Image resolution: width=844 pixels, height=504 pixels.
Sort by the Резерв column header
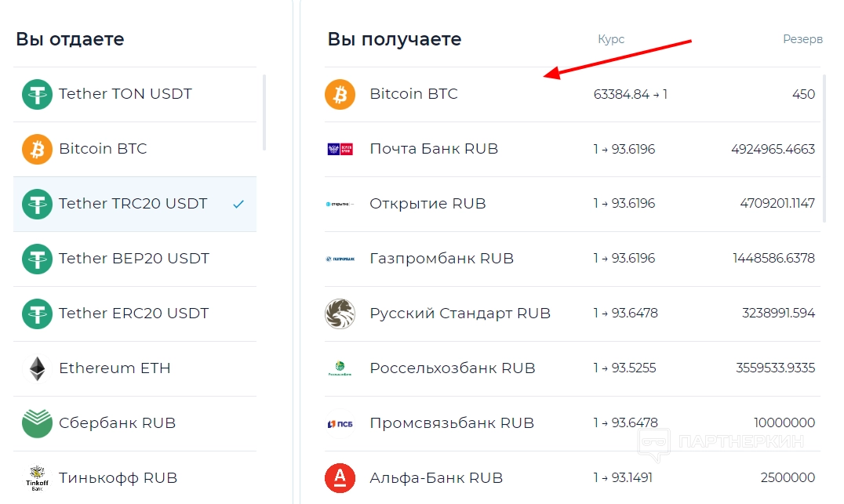[x=802, y=39]
